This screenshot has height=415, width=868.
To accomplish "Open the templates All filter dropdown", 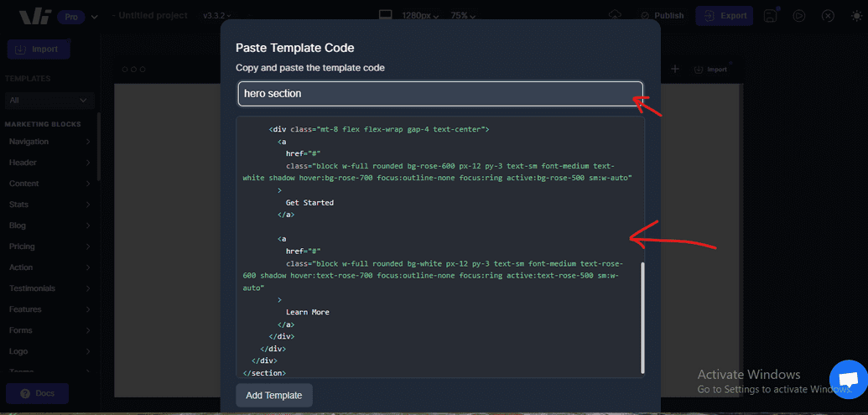I will point(49,100).
